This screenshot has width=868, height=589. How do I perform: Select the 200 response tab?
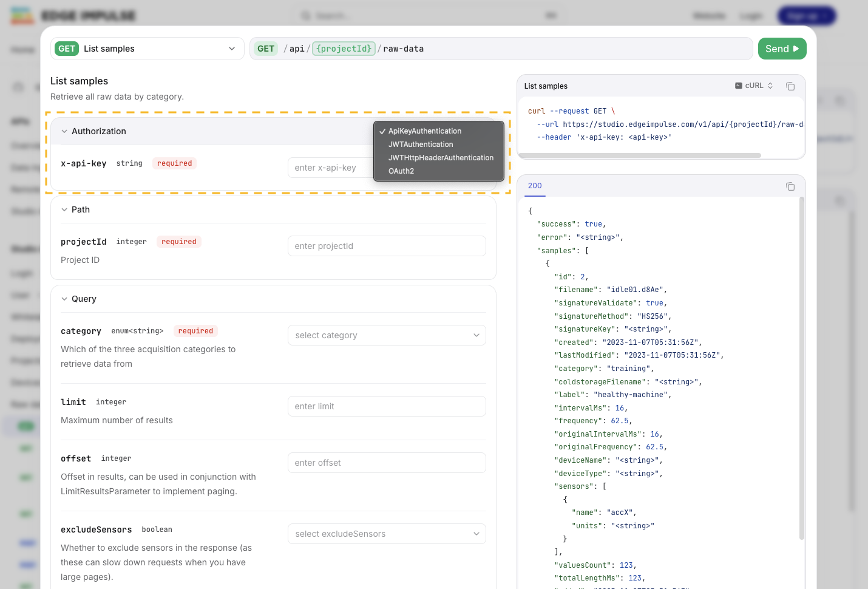(x=535, y=186)
